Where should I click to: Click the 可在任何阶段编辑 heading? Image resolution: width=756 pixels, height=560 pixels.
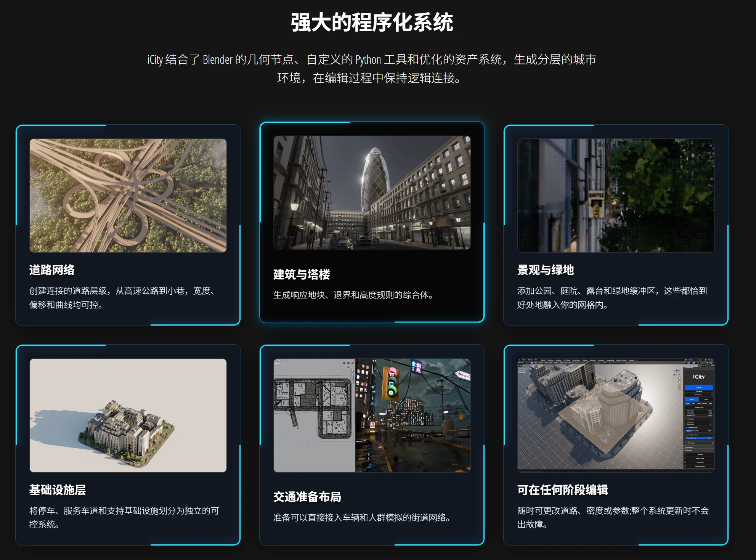(x=562, y=490)
